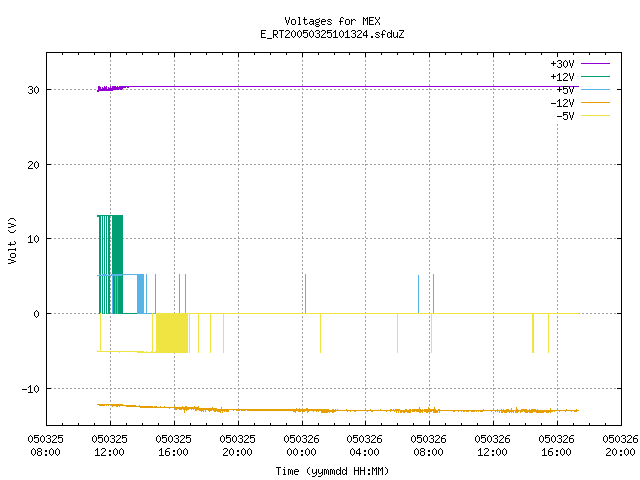This screenshot has width=640, height=480.
Task: Click the 'Volt (V)' y-axis label
Action: tap(13, 240)
